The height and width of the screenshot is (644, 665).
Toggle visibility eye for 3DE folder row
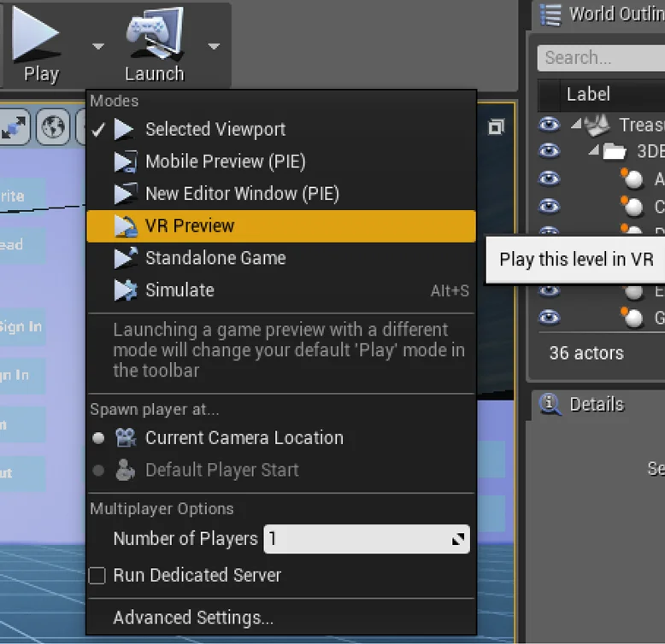(x=550, y=151)
